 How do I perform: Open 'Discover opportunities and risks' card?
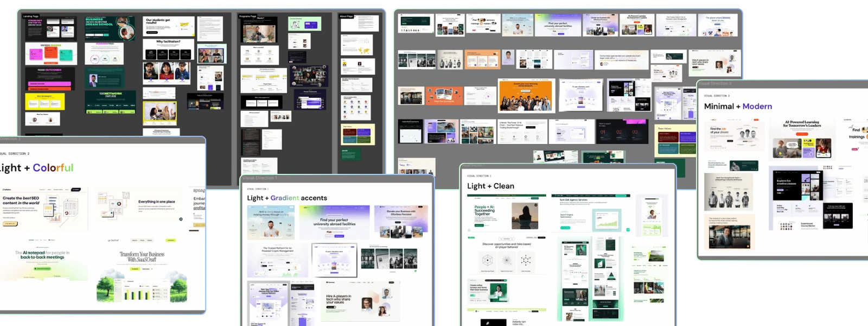point(507,255)
